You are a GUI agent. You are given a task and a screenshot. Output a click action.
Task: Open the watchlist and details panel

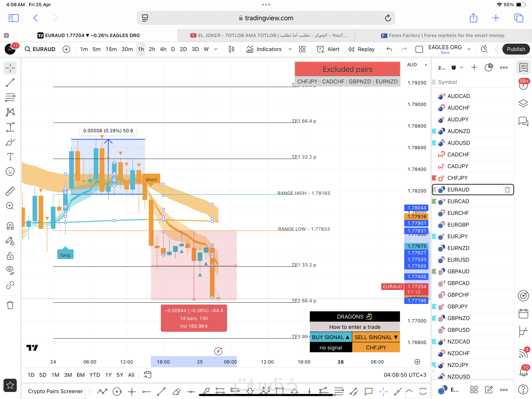point(523,67)
